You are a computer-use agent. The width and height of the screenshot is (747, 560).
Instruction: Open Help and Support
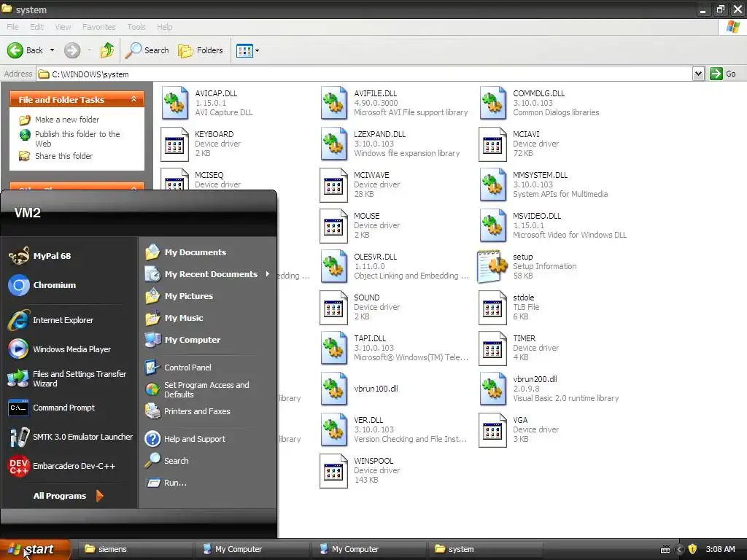click(x=185, y=439)
